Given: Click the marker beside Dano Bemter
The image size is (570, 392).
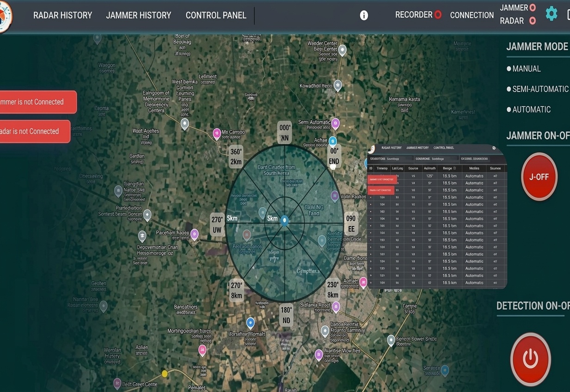Looking at the screenshot, I should (x=325, y=331).
